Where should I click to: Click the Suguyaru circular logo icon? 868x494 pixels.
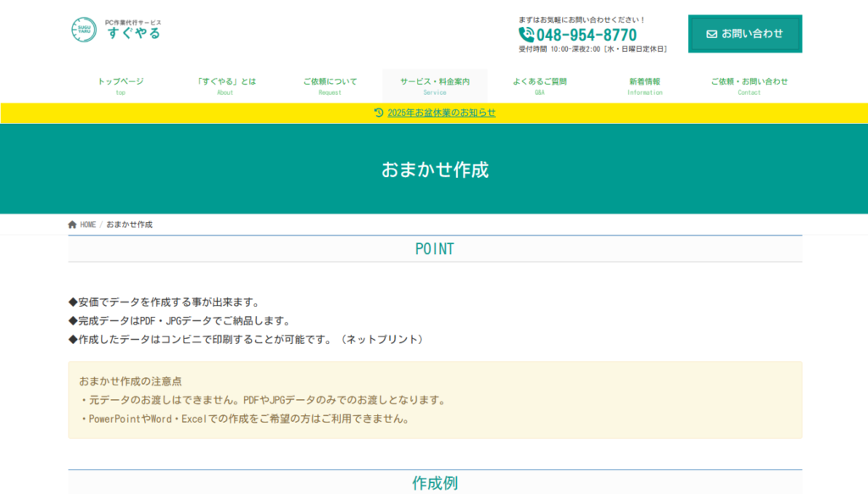83,30
